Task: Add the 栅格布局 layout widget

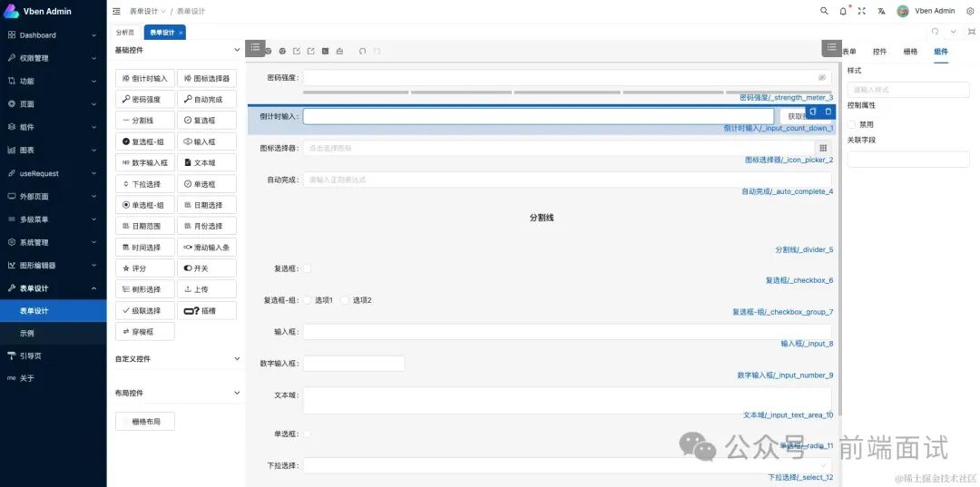Action: tap(145, 422)
